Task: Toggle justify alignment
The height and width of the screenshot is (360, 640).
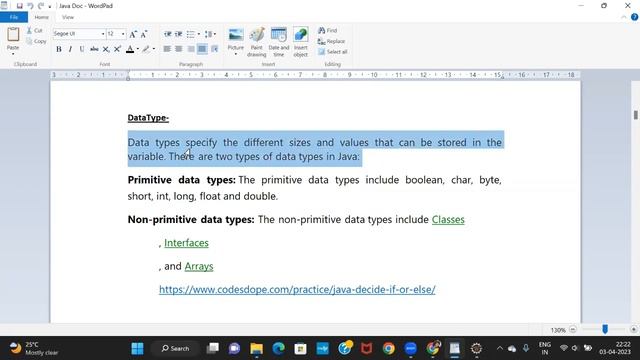Action: pos(202,49)
